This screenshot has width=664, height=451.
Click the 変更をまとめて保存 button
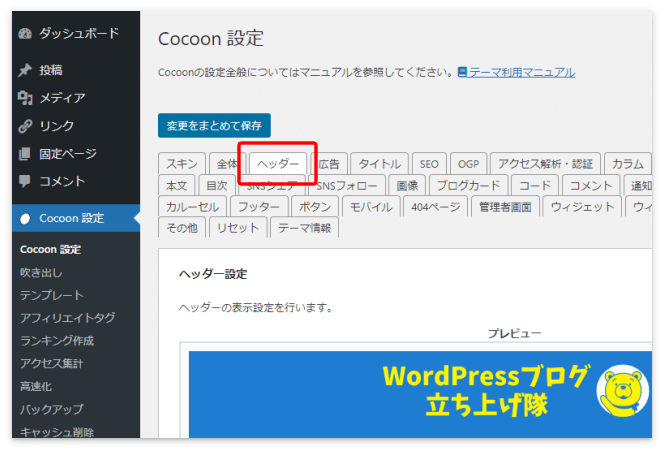pos(214,125)
